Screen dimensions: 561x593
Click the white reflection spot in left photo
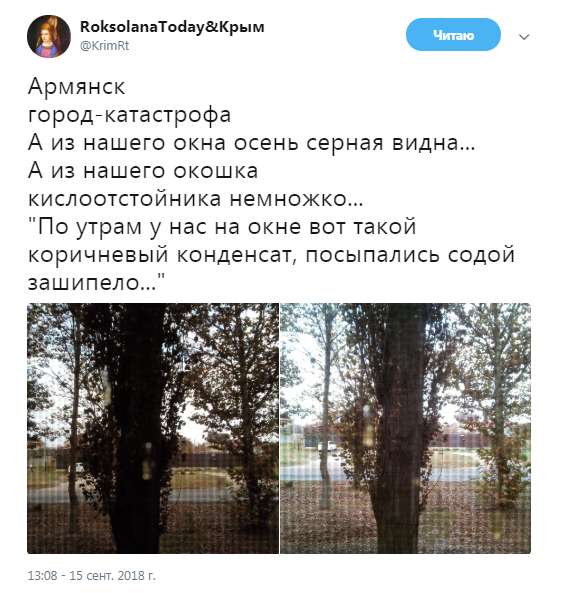click(147, 461)
